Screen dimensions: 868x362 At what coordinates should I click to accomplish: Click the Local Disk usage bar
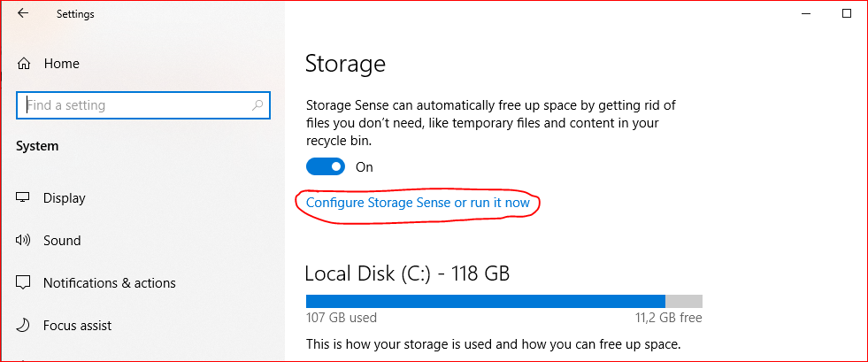click(503, 300)
